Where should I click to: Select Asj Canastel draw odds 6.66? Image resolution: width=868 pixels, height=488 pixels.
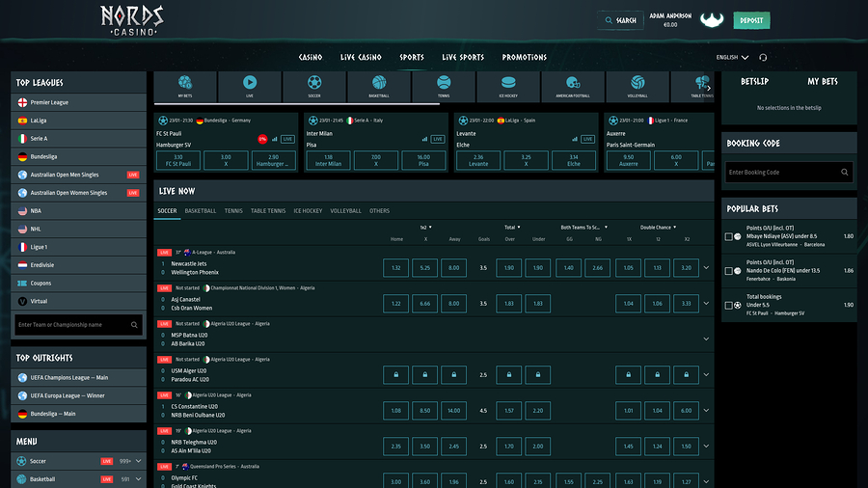[x=424, y=303]
